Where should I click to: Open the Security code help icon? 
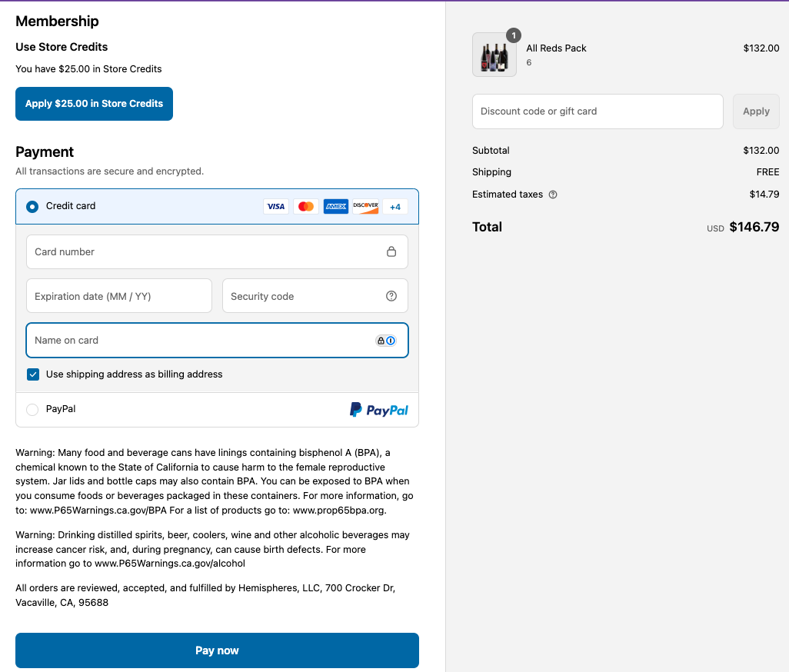[391, 296]
